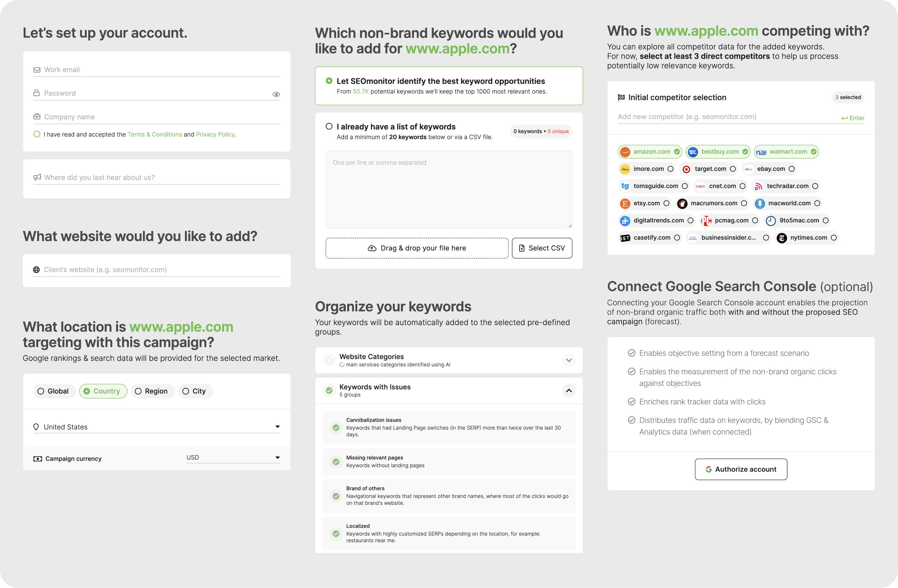Click the work email envelope icon
This screenshot has height=588, width=898.
point(37,70)
